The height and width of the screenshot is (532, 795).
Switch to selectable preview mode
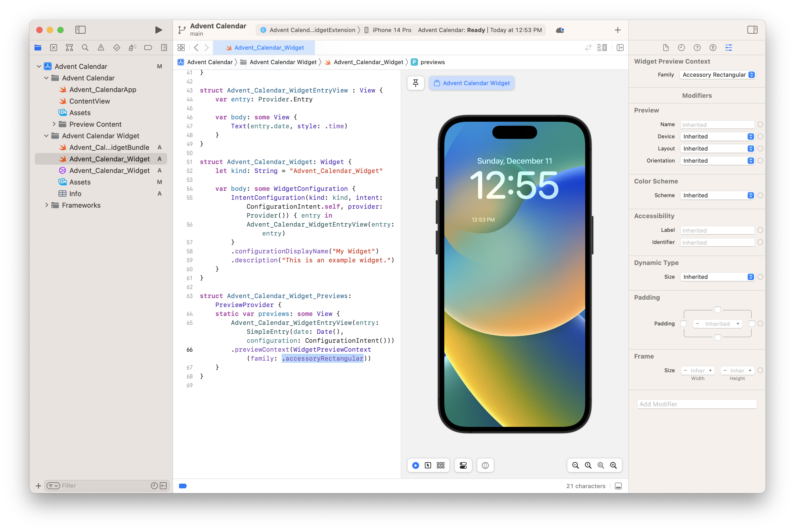[x=428, y=465]
